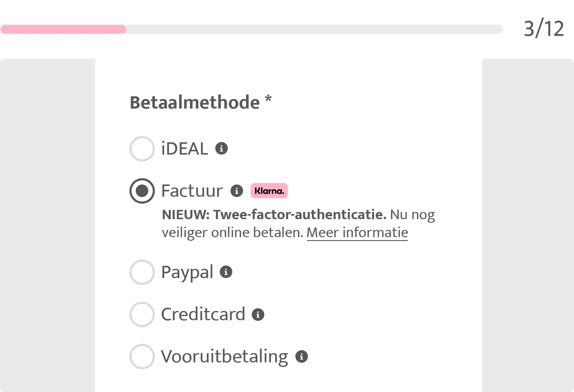Click the selected Factuur radio button
This screenshot has width=574, height=392.
pos(142,191)
